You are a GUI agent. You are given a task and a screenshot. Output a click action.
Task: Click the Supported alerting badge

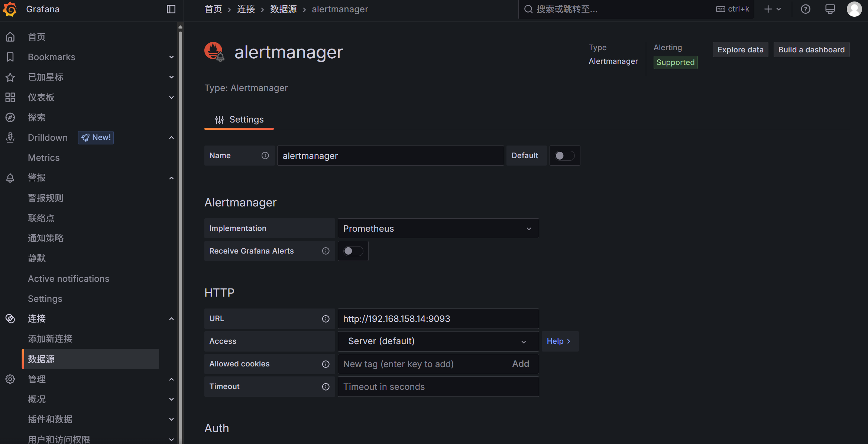(x=675, y=62)
